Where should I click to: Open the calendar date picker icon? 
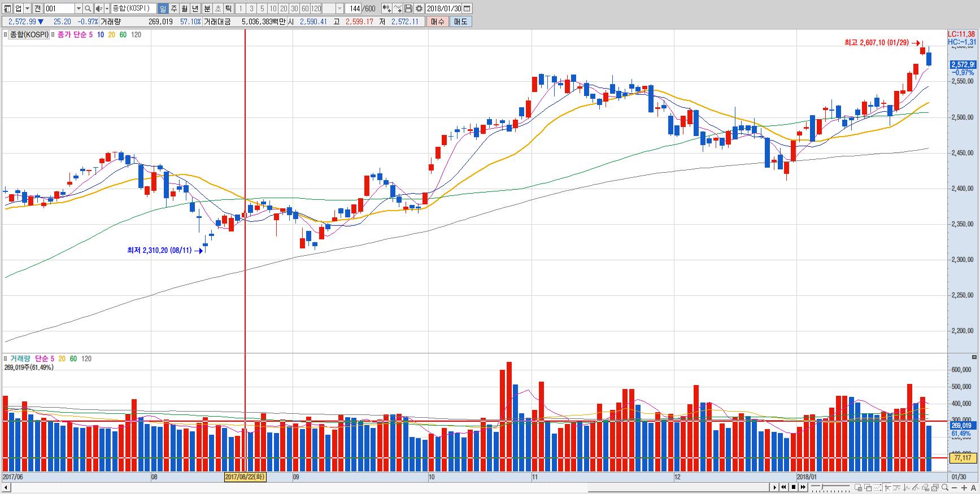pos(467,8)
